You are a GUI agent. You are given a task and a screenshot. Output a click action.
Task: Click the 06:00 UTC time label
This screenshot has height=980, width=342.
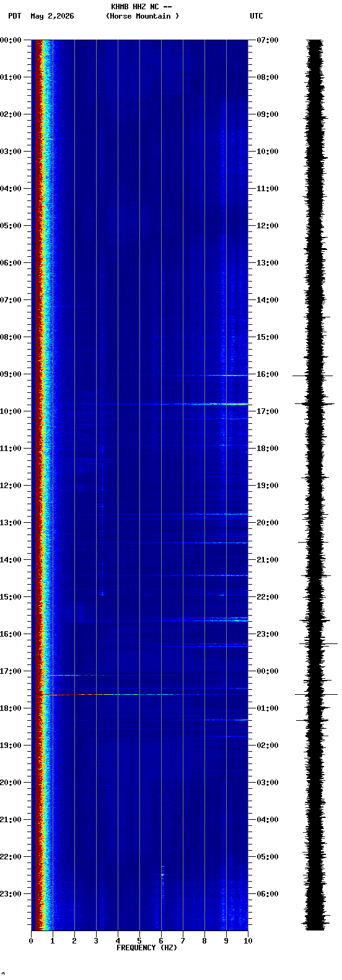[268, 894]
